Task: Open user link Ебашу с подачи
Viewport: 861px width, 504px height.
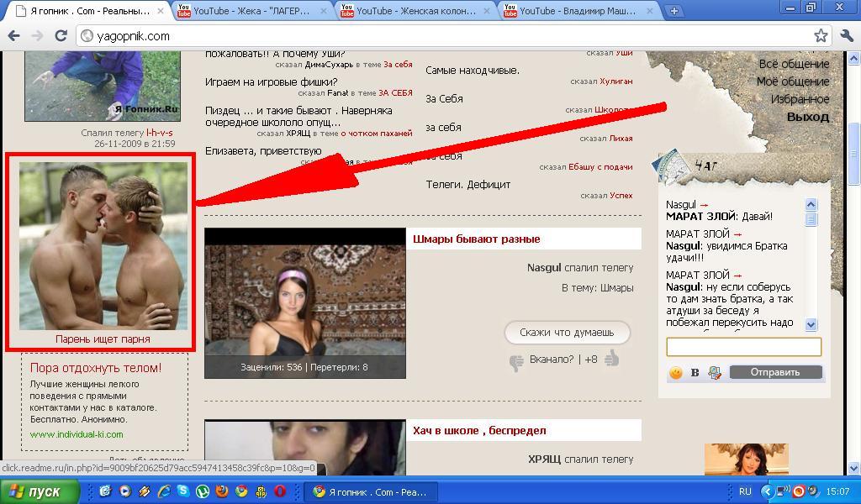Action: 600,166
